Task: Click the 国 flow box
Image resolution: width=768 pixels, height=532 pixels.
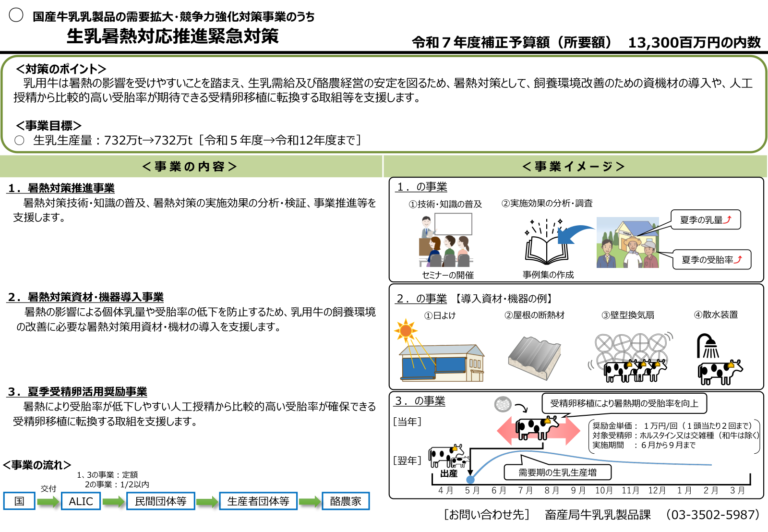Action: pyautogui.click(x=19, y=501)
